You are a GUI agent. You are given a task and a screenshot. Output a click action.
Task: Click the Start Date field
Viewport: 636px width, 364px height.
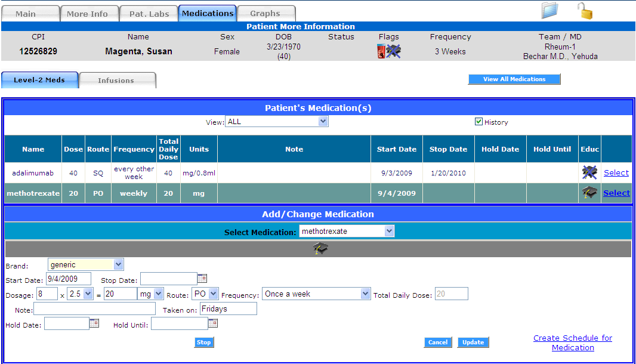tap(69, 279)
